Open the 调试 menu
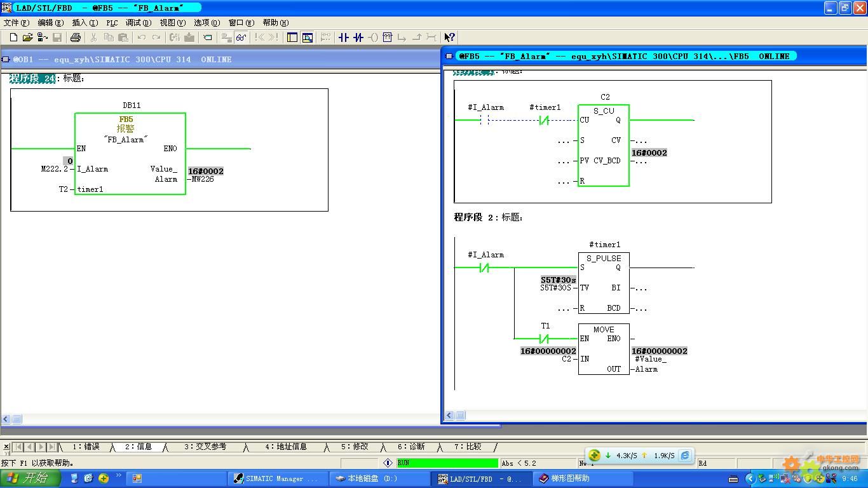868x488 pixels. [138, 22]
